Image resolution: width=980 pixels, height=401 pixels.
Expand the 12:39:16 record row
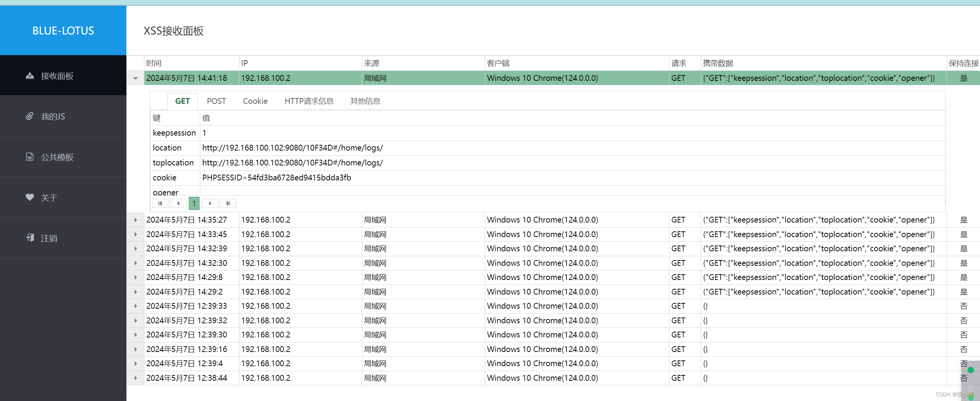coord(136,349)
